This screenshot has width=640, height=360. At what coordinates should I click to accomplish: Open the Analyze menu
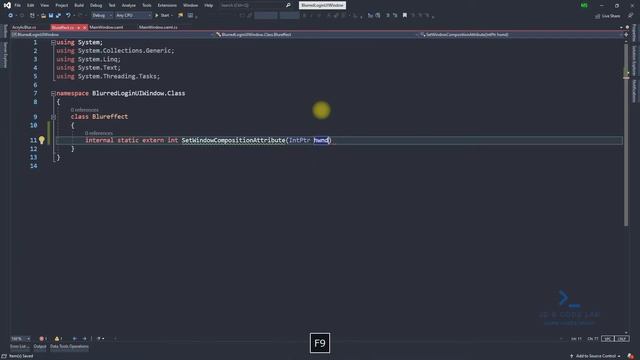[x=129, y=5]
